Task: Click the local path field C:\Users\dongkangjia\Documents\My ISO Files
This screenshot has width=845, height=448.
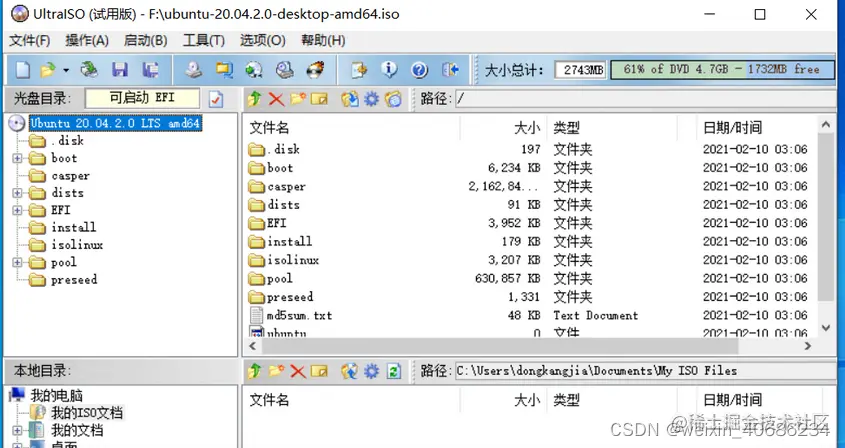Action: coord(645,371)
